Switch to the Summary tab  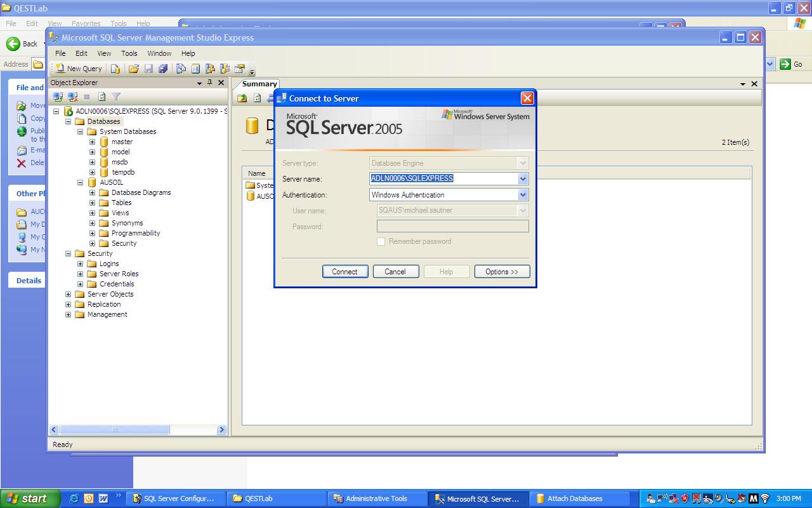[x=259, y=84]
